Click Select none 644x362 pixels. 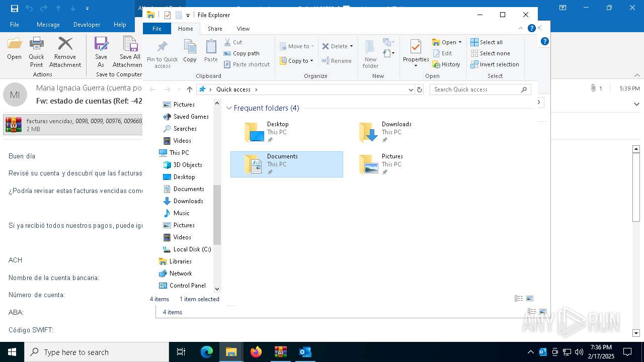[x=491, y=53]
